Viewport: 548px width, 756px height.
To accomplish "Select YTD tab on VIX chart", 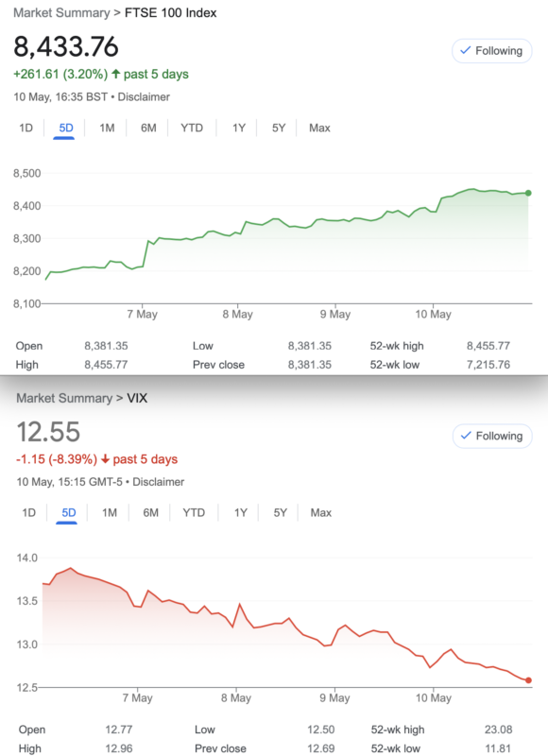I will [x=194, y=512].
